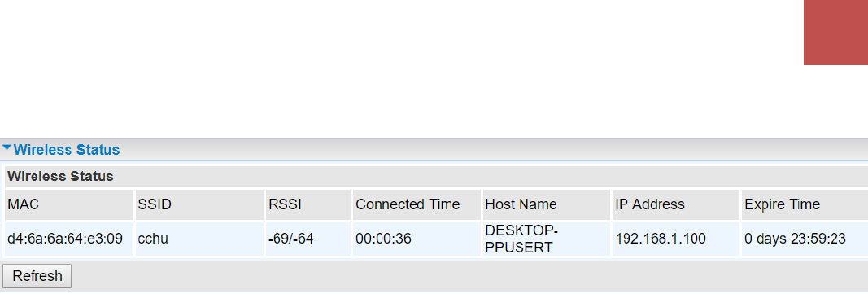Click IP address 192.168.1.100

click(x=661, y=239)
